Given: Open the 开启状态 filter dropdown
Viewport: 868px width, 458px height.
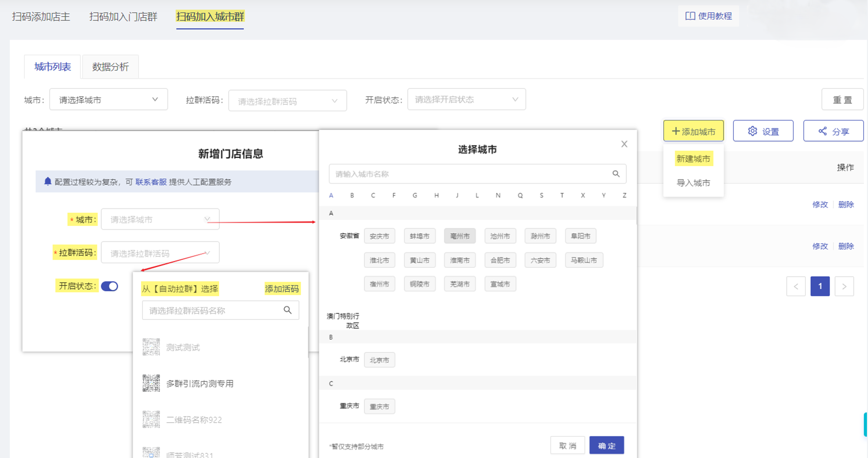Looking at the screenshot, I should (466, 100).
